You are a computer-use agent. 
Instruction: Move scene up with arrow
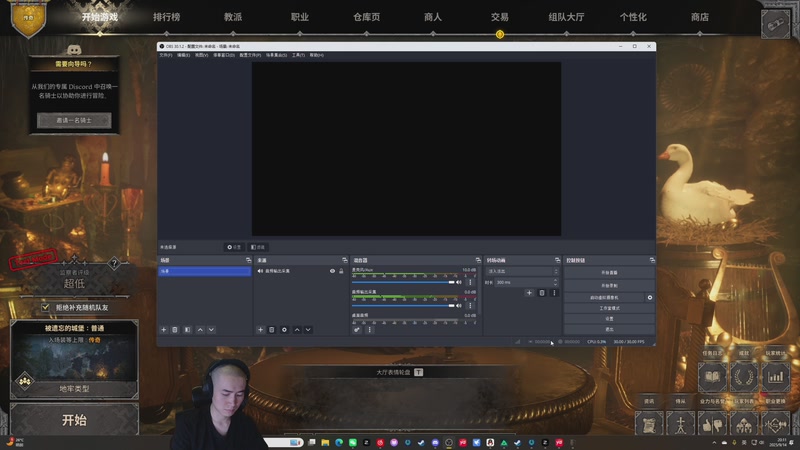coord(200,330)
